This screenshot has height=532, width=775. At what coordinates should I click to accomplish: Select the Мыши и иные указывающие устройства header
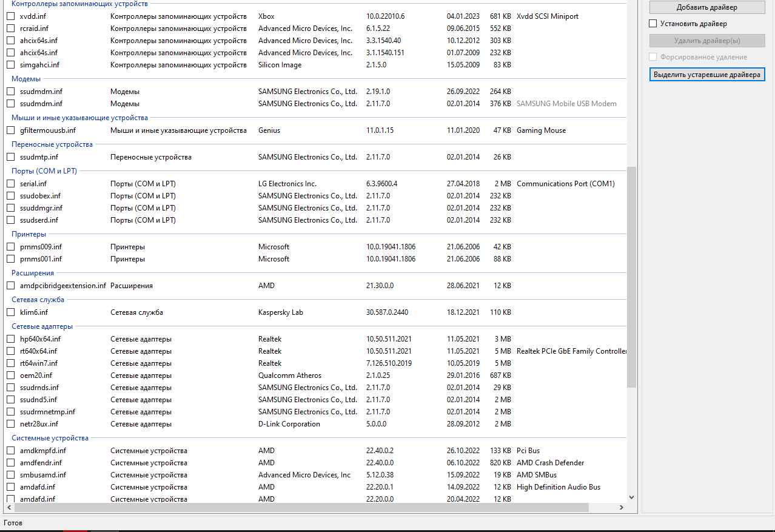coord(79,118)
